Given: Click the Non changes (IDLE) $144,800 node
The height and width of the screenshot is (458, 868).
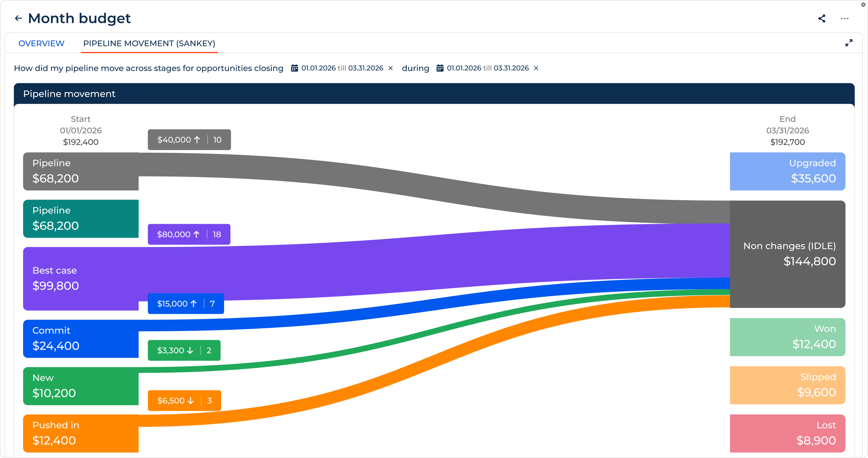Looking at the screenshot, I should coord(787,254).
